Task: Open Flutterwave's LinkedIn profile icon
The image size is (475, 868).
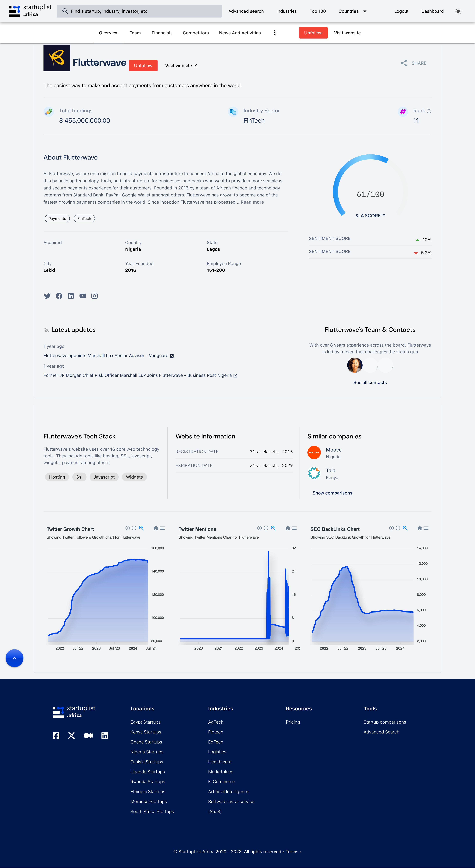Action: [71, 296]
